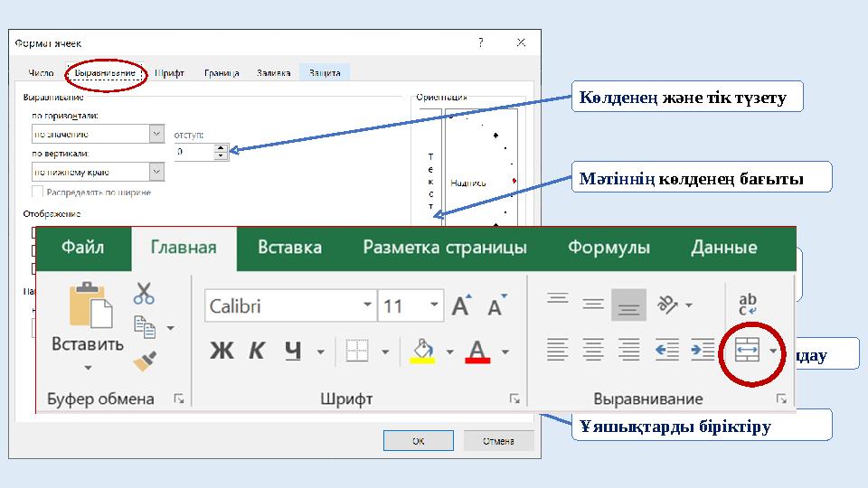The image size is (868, 488).
Task: Switch to the Главная ribbon tab
Action: click(x=184, y=248)
